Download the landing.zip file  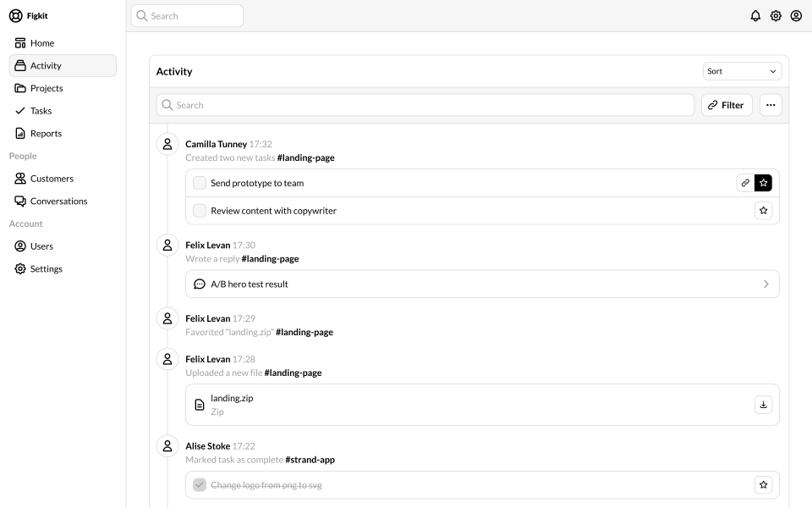point(763,405)
